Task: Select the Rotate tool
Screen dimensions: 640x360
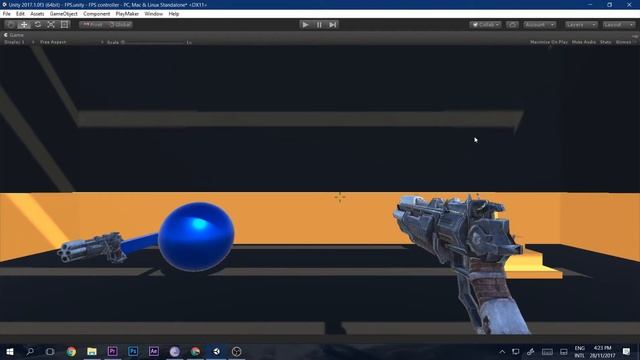Action: 38,24
